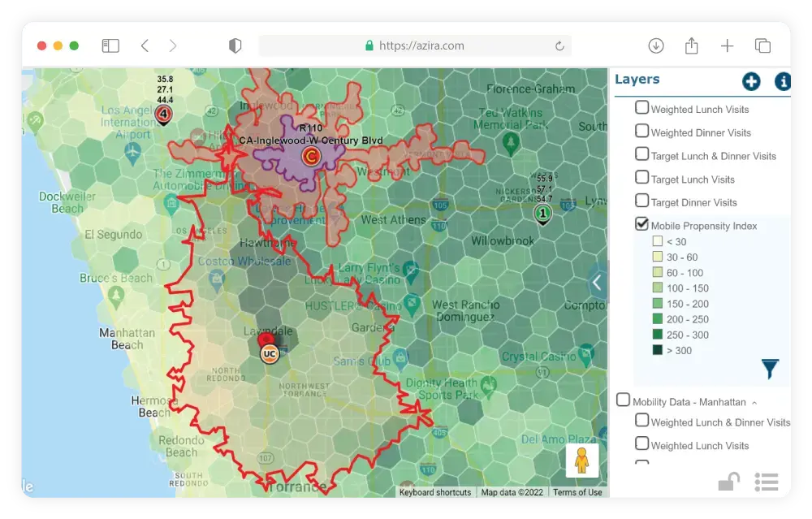Enable the Target Dinner Visits layer
Image resolution: width=812 pixels, height=519 pixels.
[x=642, y=201]
